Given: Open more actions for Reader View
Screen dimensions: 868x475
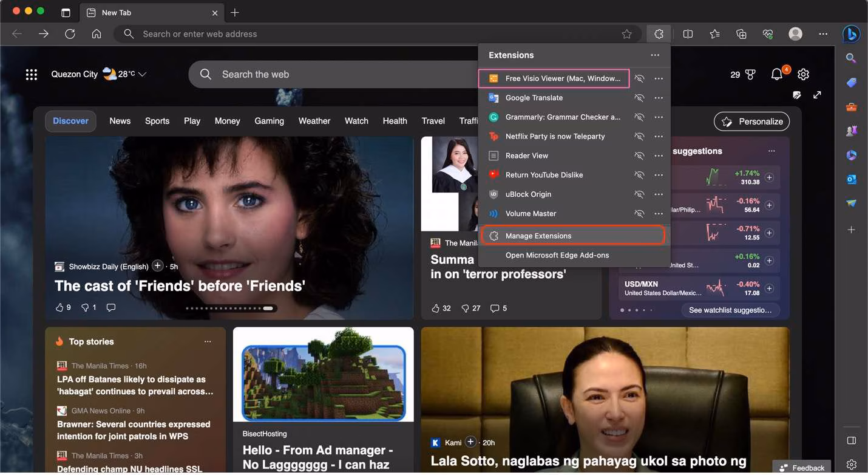Looking at the screenshot, I should click(x=659, y=156).
